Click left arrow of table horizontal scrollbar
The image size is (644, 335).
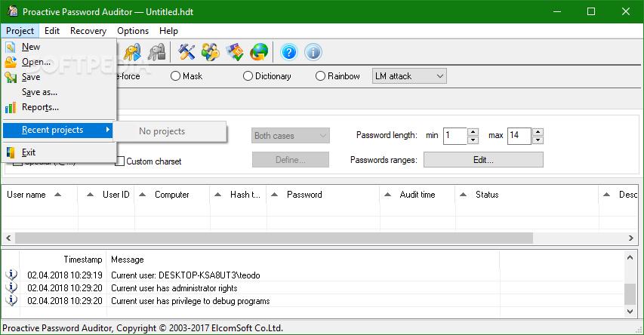[x=8, y=238]
